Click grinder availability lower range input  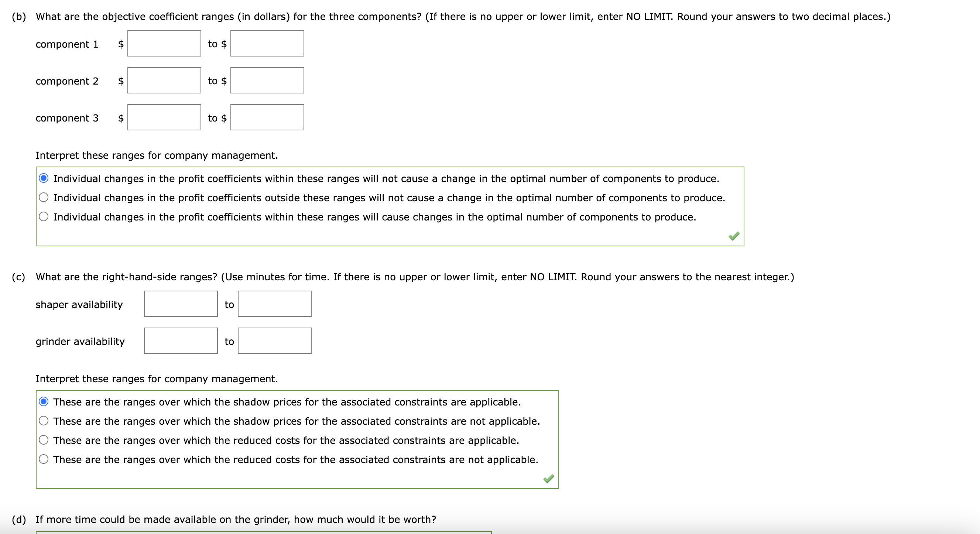coord(181,341)
